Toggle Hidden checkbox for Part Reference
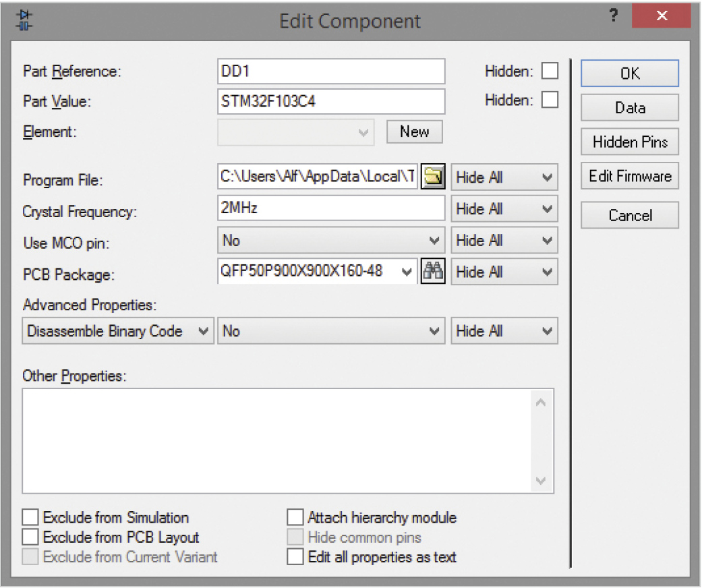Screen dimensions: 702x588 tap(550, 71)
